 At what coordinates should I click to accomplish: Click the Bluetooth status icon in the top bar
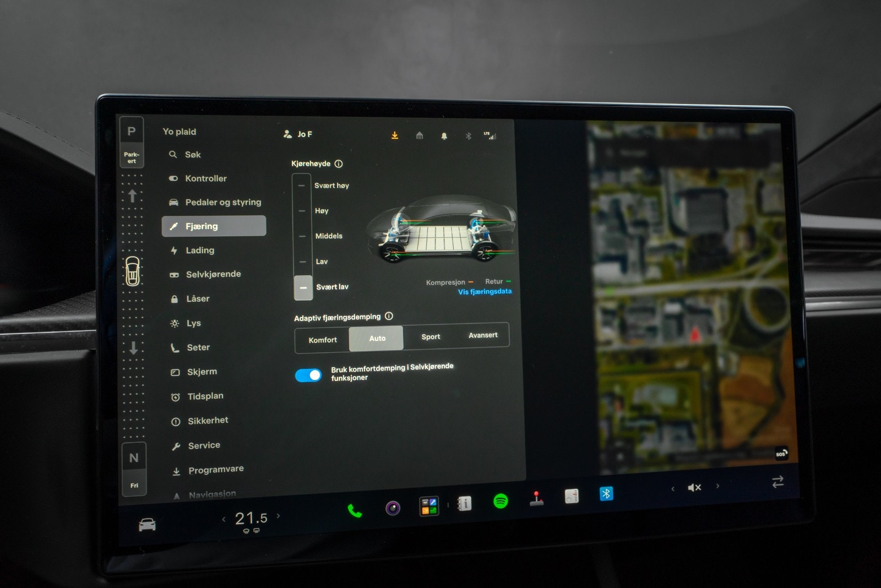click(x=469, y=136)
